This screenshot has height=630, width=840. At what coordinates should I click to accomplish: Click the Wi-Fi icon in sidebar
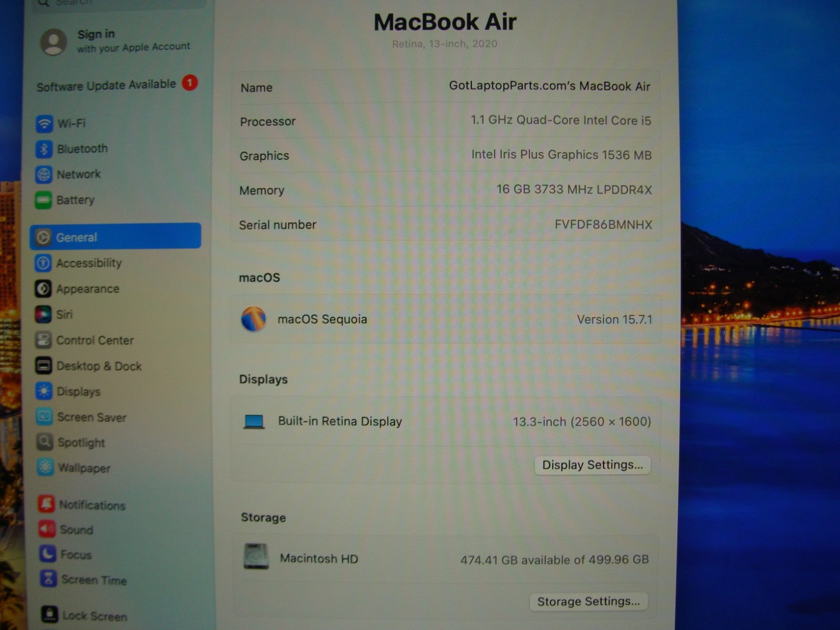pyautogui.click(x=44, y=124)
